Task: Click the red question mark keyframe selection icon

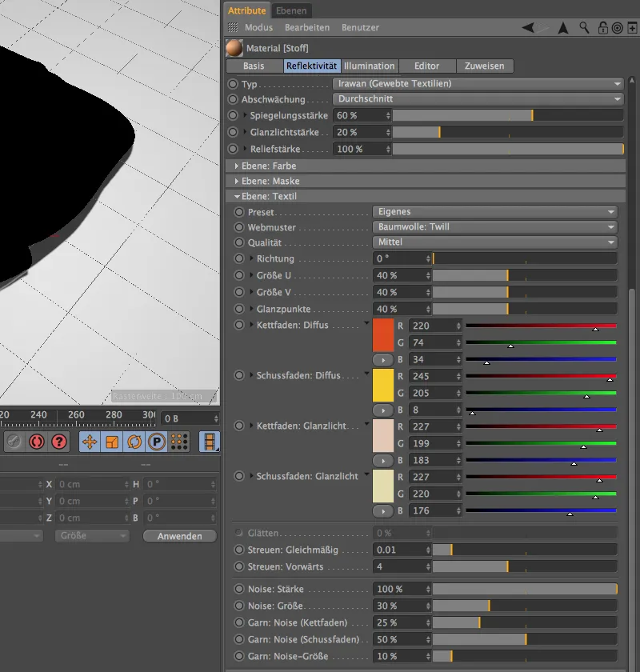Action: coord(59,442)
